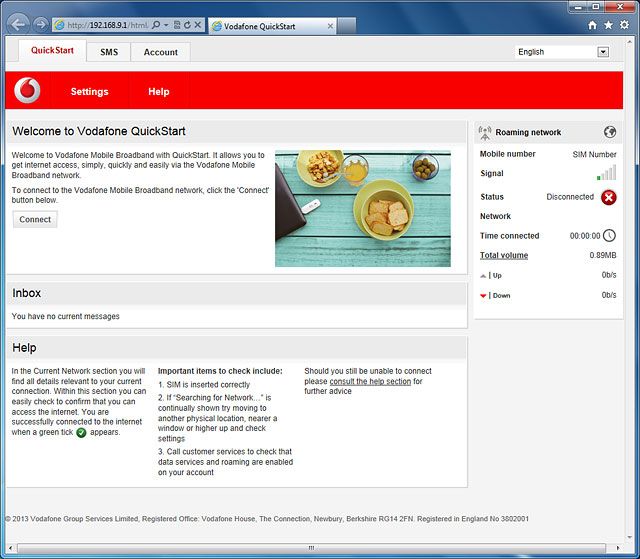Click the Vodafone logo icon

tap(27, 90)
